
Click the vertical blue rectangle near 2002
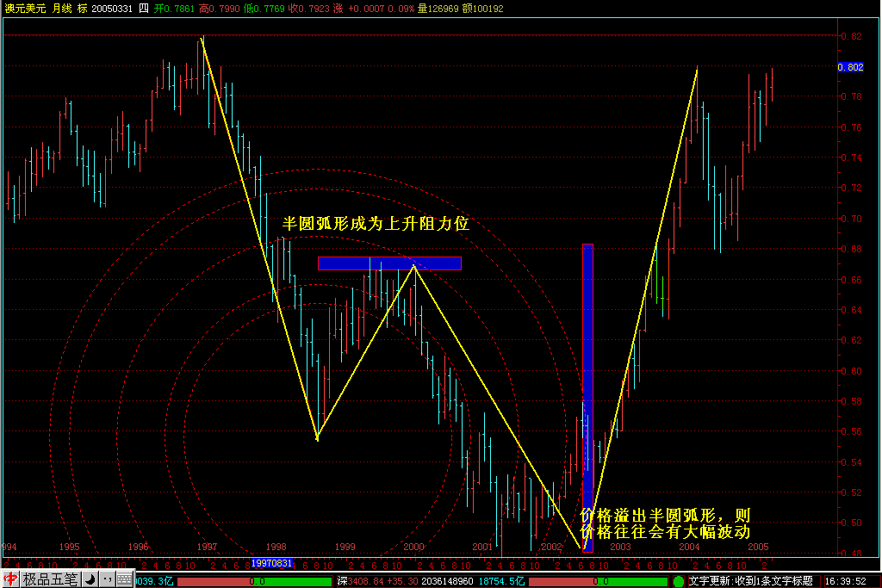(587, 398)
